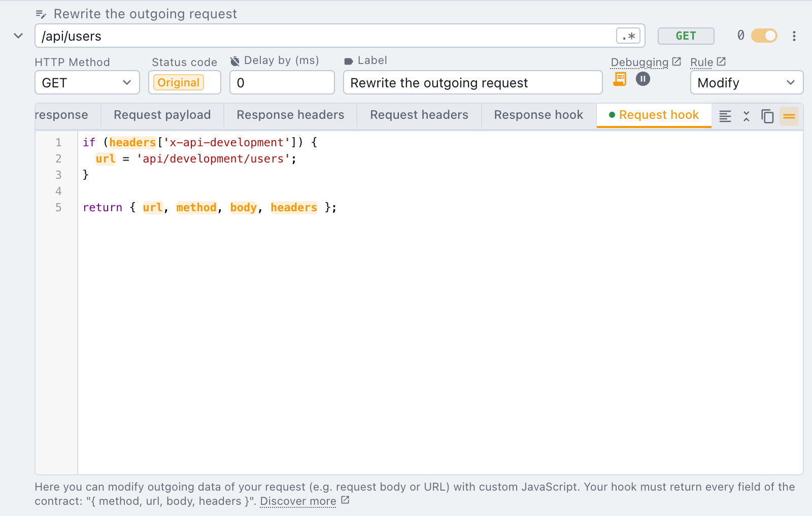The width and height of the screenshot is (812, 516).
Task: Click the tag icon by Label
Action: (x=349, y=61)
